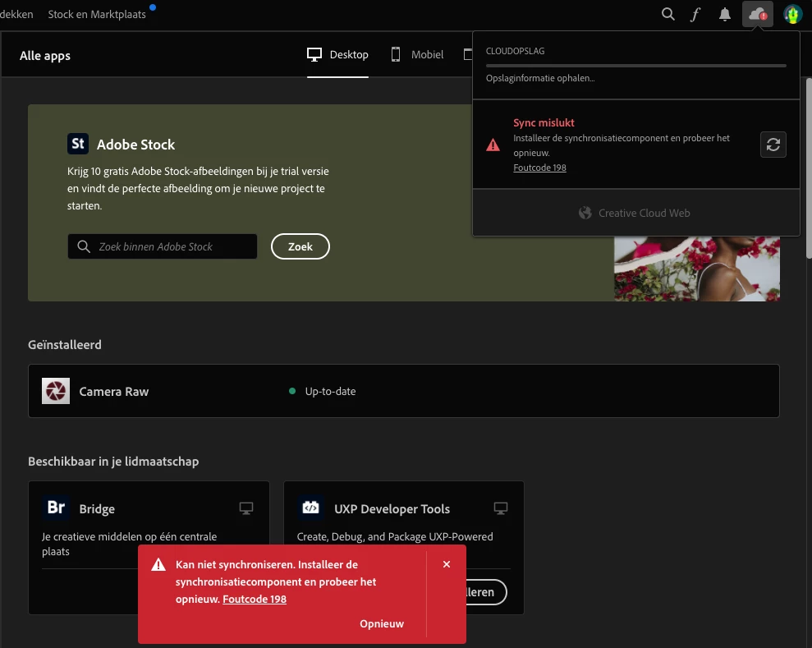The height and width of the screenshot is (648, 812).
Task: Open the search magnifier icon in the top bar
Action: click(x=668, y=14)
